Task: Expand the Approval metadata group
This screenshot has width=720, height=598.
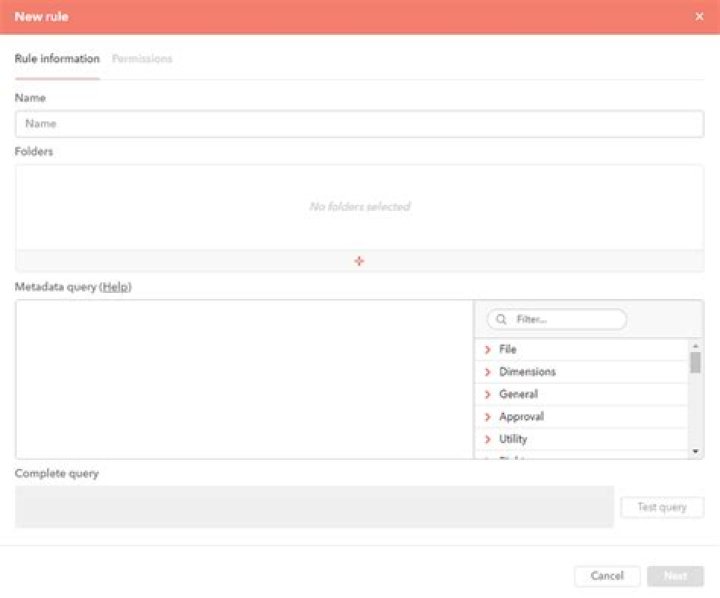Action: click(x=488, y=417)
